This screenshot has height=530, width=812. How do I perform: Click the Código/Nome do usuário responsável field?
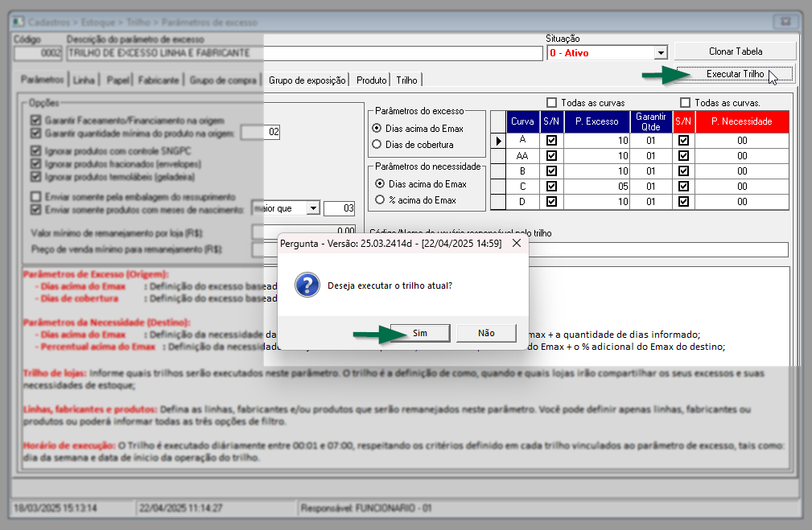click(x=579, y=249)
